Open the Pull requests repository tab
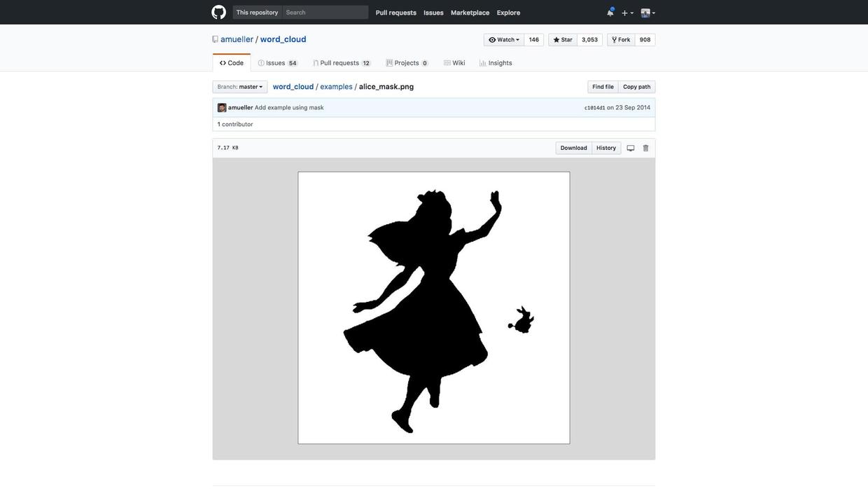 coord(340,63)
